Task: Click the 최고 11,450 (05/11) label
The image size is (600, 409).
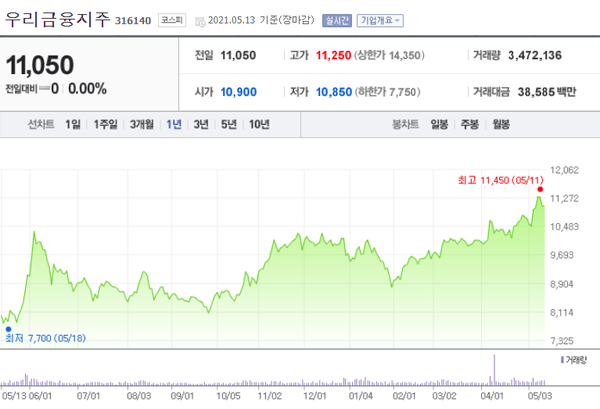Action: 501,180
